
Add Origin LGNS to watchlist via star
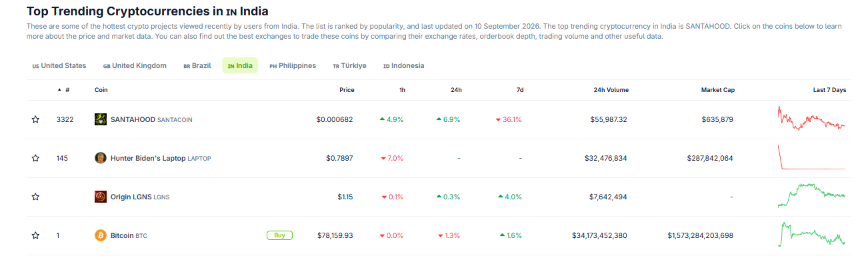pos(35,197)
